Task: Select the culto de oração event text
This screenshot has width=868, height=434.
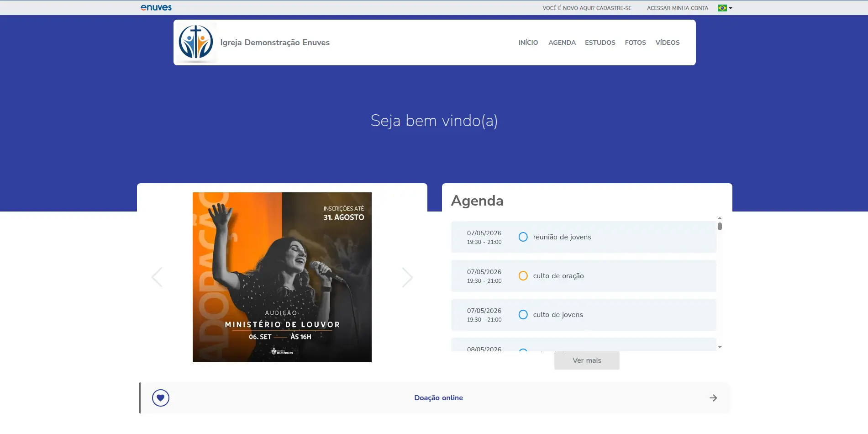Action: point(558,276)
